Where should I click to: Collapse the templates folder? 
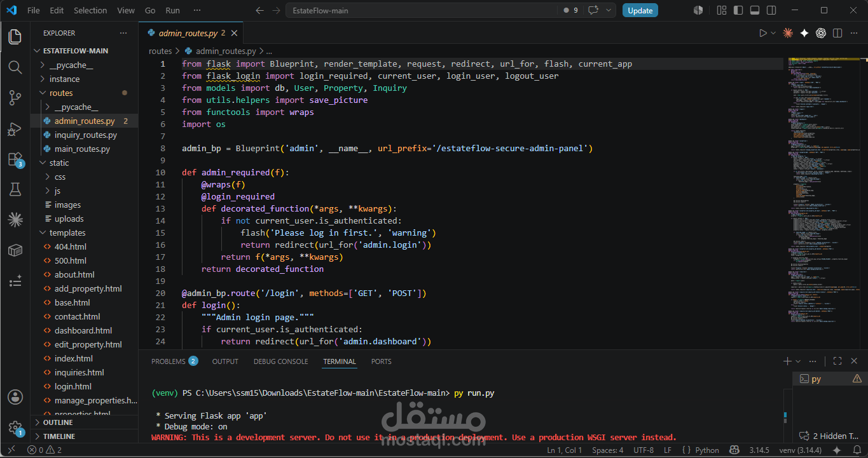[x=67, y=232]
